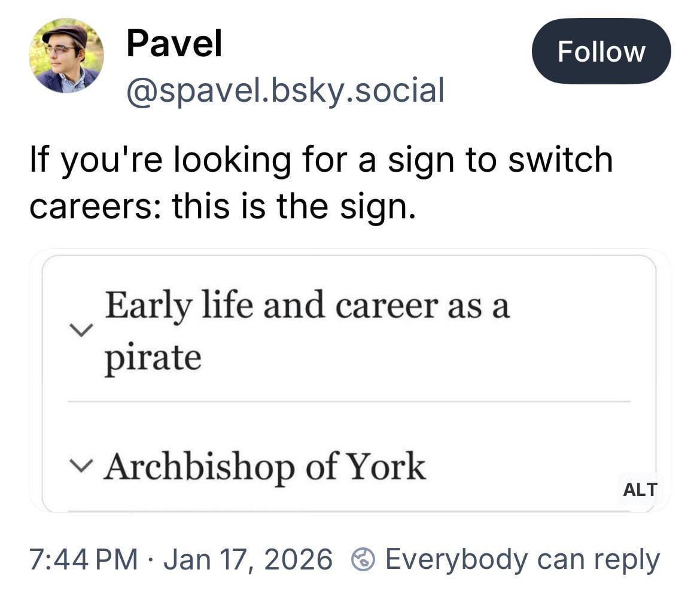Click the Jan 17, 2026 date
The height and width of the screenshot is (597, 700).
(247, 559)
